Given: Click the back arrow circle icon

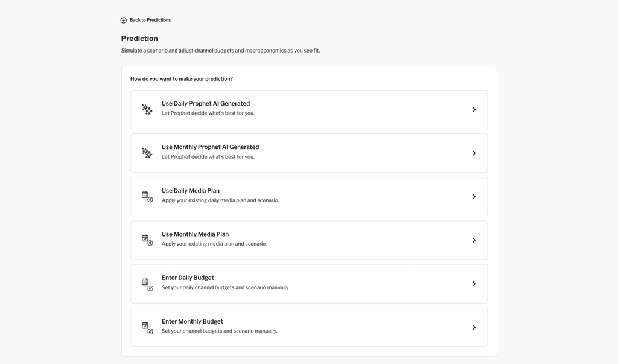Looking at the screenshot, I should pos(124,20).
